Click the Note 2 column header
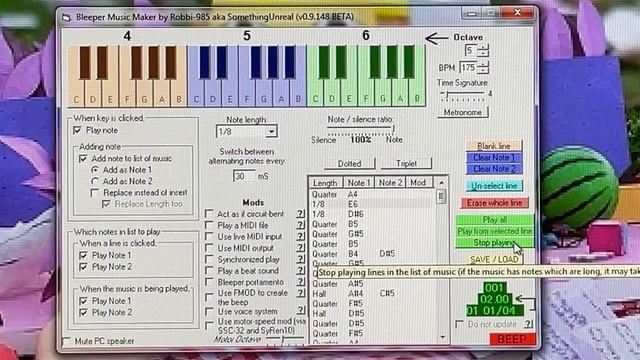Viewport: 640px width, 360px height. [x=390, y=183]
